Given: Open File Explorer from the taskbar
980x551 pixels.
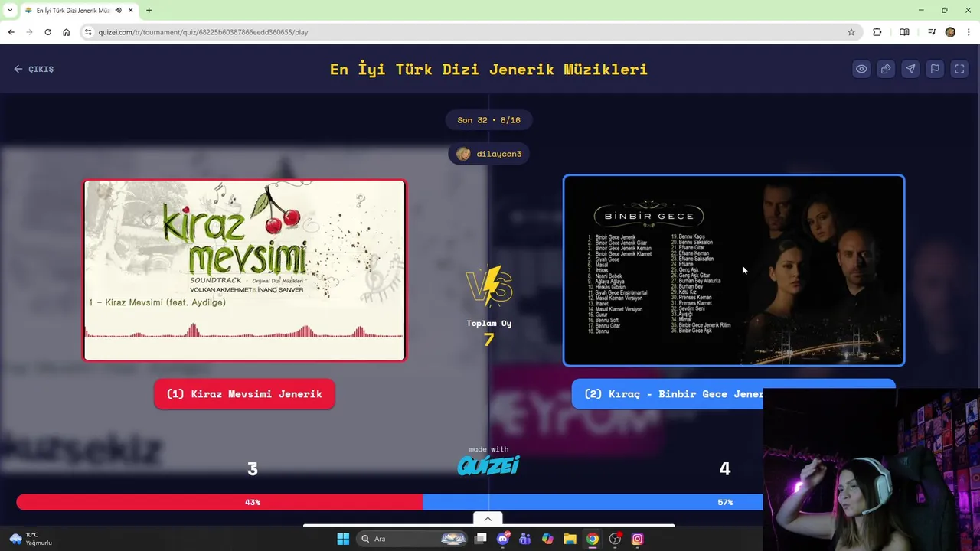Looking at the screenshot, I should (x=570, y=539).
